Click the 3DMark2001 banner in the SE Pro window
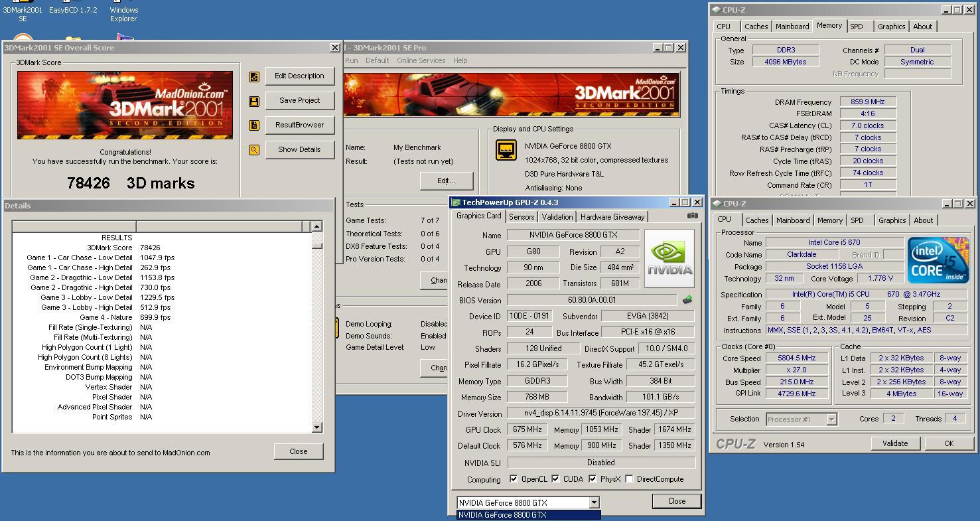Viewport: 980px width, 521px height. click(511, 94)
